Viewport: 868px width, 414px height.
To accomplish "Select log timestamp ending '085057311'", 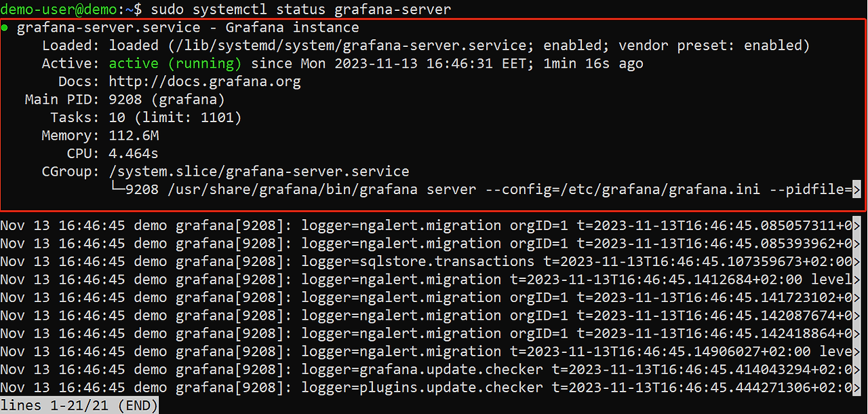I will pos(714,225).
